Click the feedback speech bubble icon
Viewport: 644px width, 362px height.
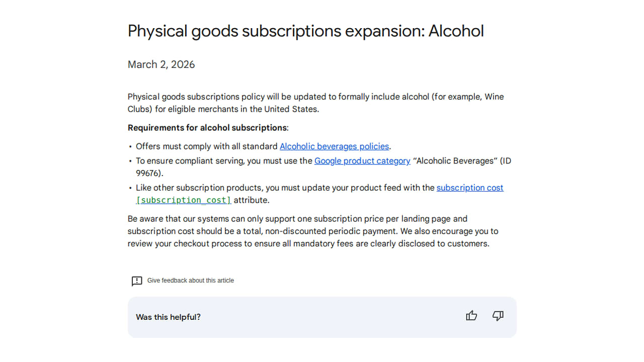point(137,281)
